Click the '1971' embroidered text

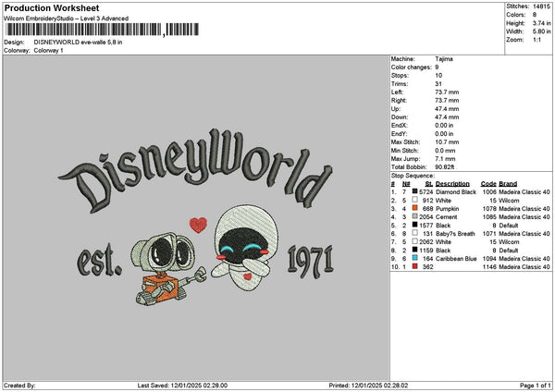(x=311, y=261)
